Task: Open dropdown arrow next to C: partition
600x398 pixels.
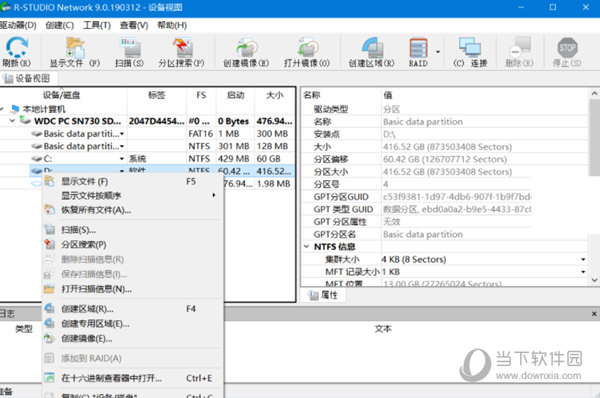Action: [x=122, y=158]
